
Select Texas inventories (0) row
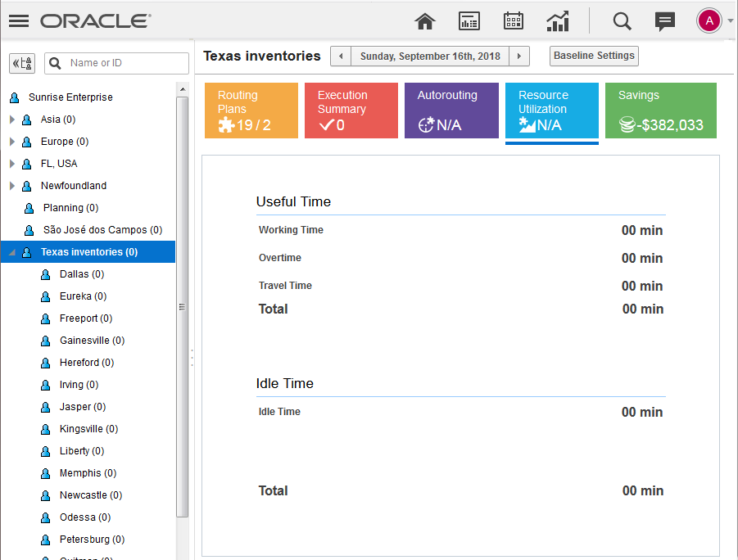point(88,252)
